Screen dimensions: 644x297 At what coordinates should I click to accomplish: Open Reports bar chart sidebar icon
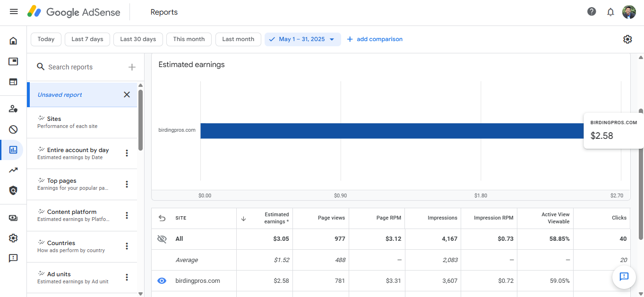[x=13, y=150]
